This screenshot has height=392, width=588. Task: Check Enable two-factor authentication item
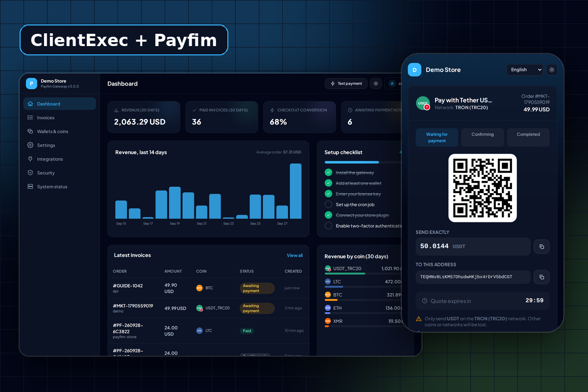click(328, 226)
